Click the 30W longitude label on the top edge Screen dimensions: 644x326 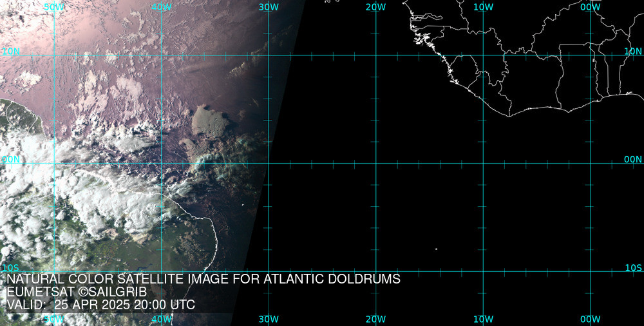click(x=269, y=7)
